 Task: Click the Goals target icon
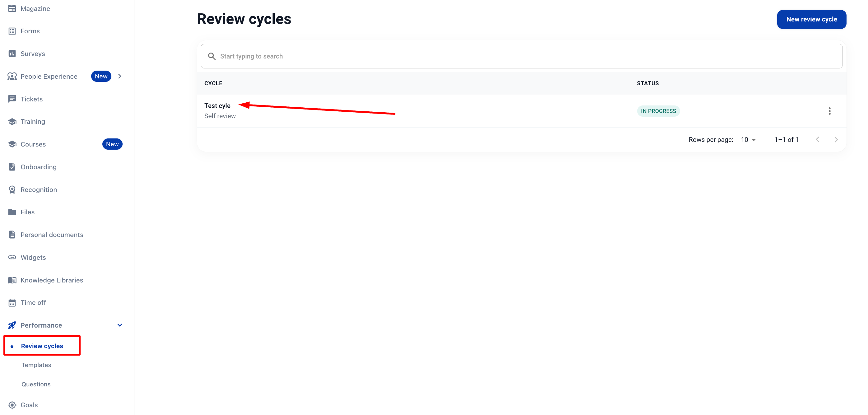(12, 404)
